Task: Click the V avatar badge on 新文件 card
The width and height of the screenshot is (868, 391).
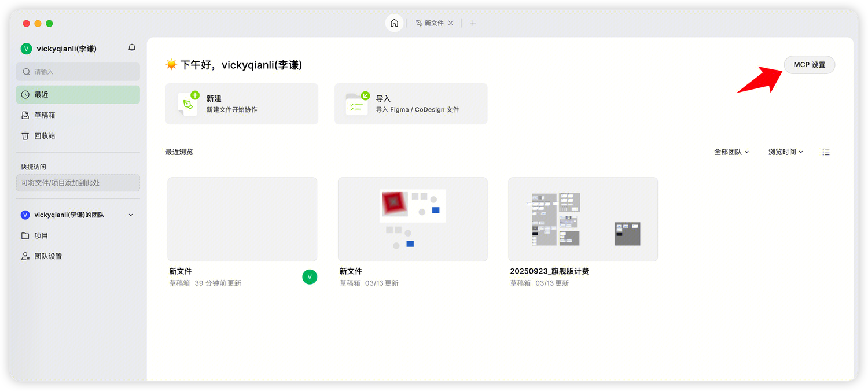Action: (310, 277)
